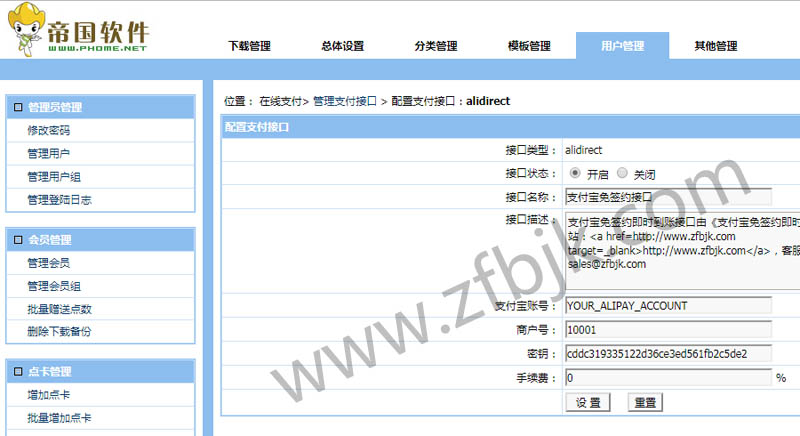Open 管理会员组 in the sidebar
Screen dimensions: 800x436
coord(54,286)
